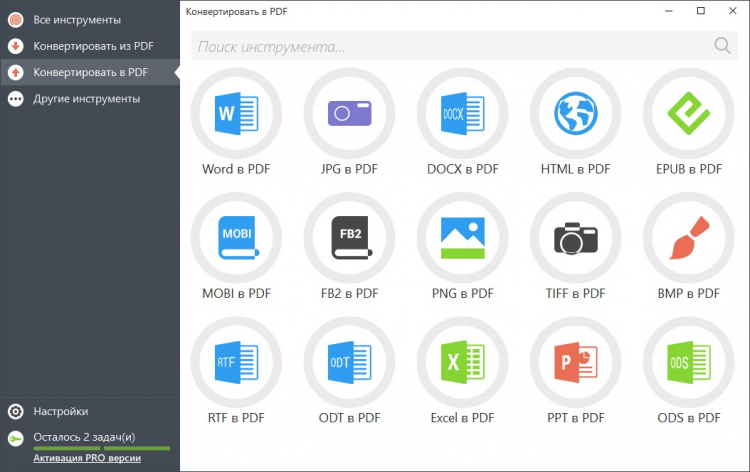The width and height of the screenshot is (750, 472).
Task: Open Настройки from the sidebar
Action: coord(90,411)
